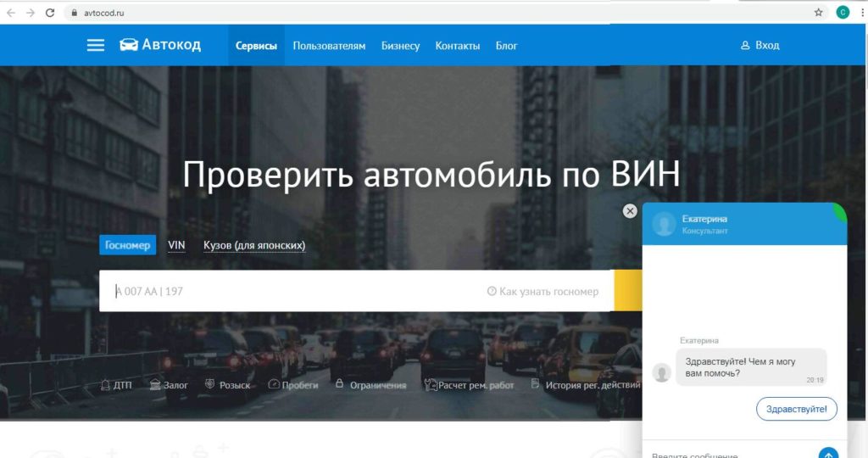
Task: Click the send message arrow icon
Action: point(828,454)
